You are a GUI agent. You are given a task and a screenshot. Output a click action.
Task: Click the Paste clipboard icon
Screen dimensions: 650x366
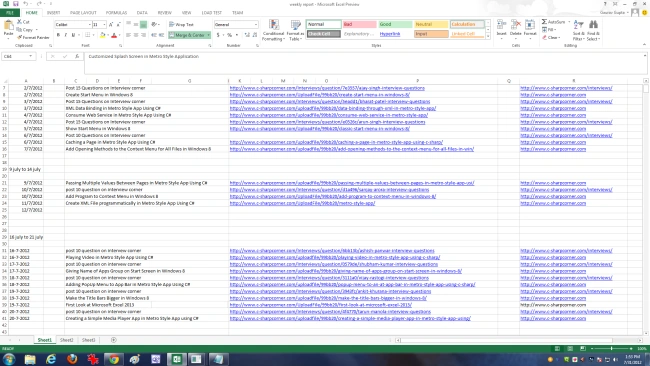tap(8, 26)
